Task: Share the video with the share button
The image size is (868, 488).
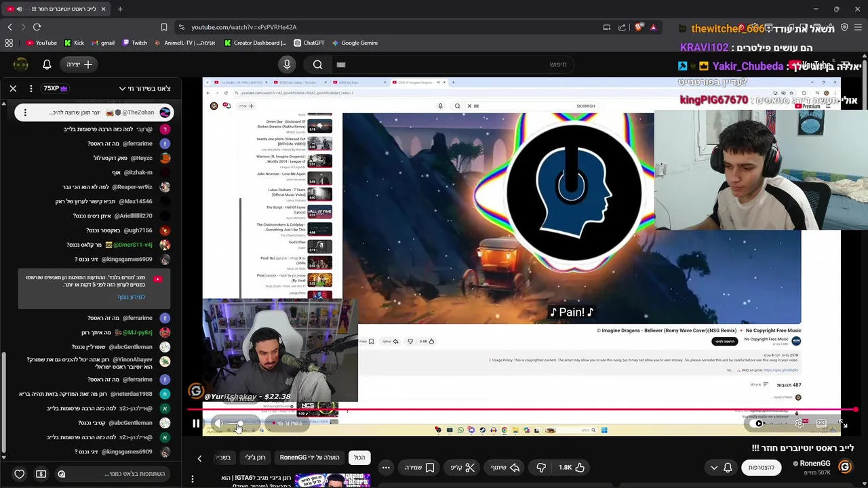Action: [x=504, y=467]
